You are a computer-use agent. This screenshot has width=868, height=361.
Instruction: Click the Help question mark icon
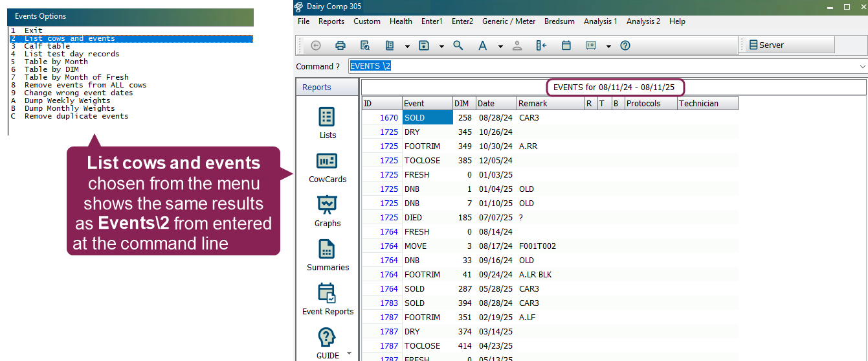click(x=625, y=45)
